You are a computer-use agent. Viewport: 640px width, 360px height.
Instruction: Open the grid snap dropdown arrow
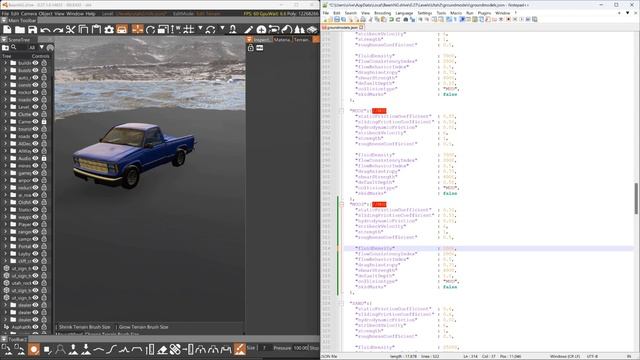tap(200, 29)
